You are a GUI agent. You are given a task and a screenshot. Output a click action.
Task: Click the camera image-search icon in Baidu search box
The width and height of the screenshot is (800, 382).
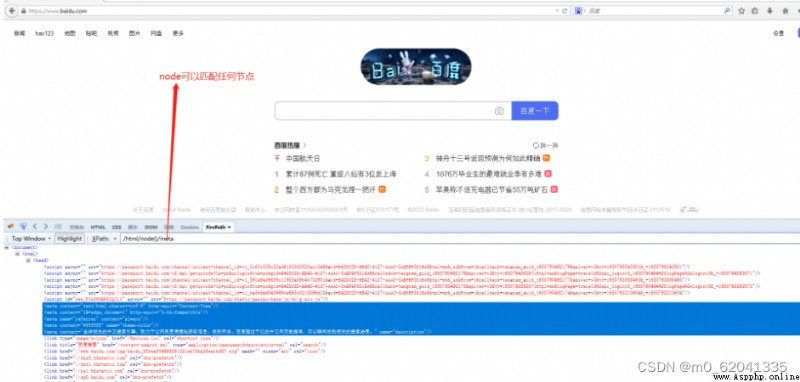tap(499, 111)
